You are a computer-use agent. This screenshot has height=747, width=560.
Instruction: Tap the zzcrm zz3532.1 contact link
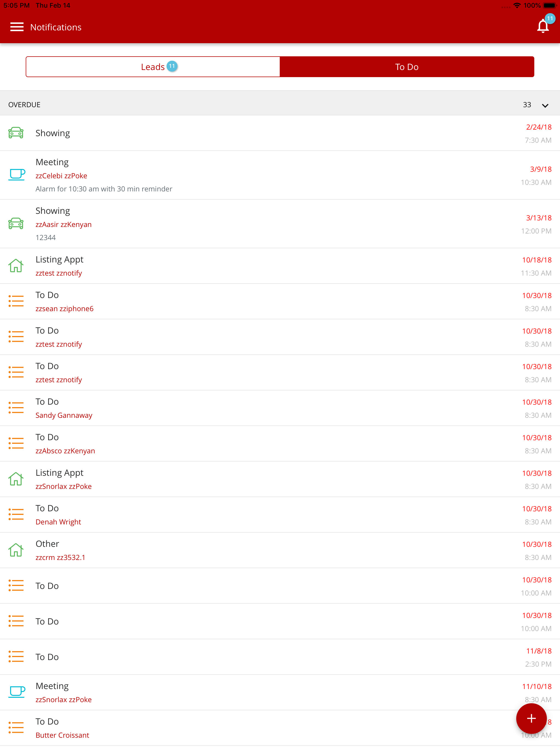click(60, 558)
